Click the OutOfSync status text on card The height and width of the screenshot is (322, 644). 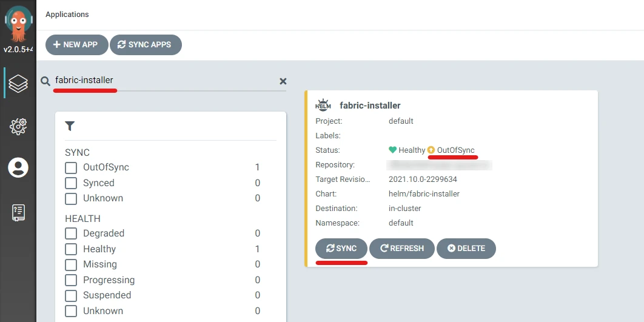[x=455, y=150]
